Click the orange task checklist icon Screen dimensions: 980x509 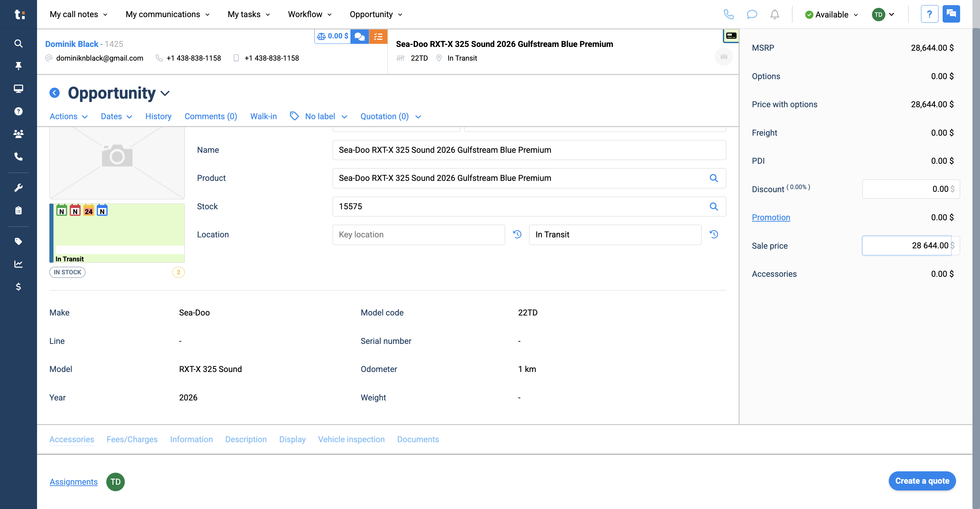(378, 37)
